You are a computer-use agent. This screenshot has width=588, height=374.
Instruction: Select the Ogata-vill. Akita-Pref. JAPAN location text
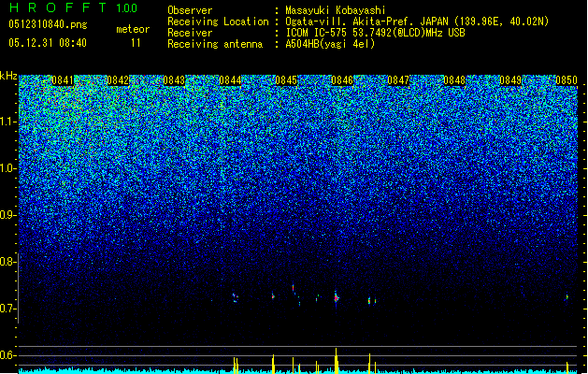(x=417, y=22)
